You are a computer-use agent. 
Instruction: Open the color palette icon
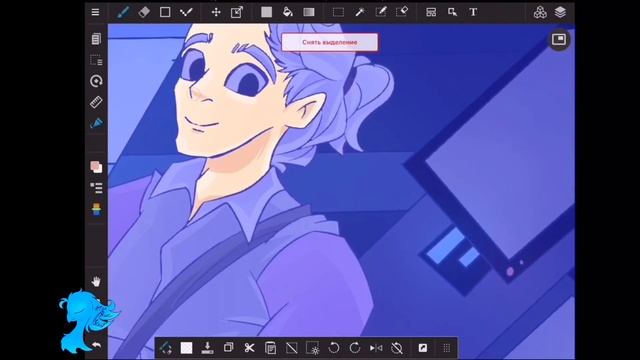coord(96,209)
